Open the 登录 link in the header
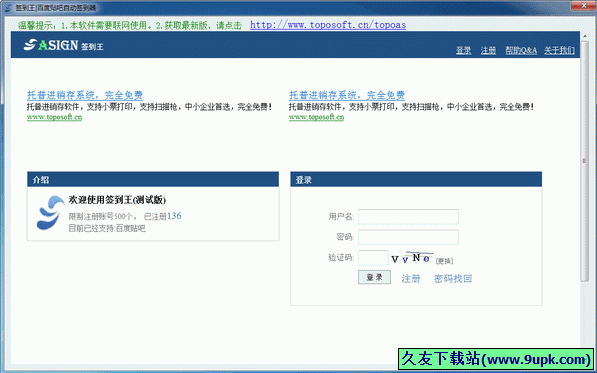The width and height of the screenshot is (597, 373). (463, 50)
